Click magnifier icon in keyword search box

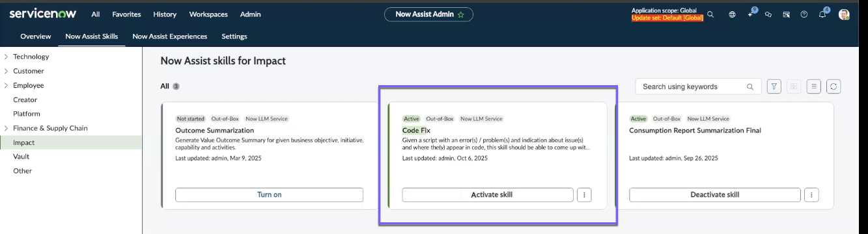pos(750,86)
